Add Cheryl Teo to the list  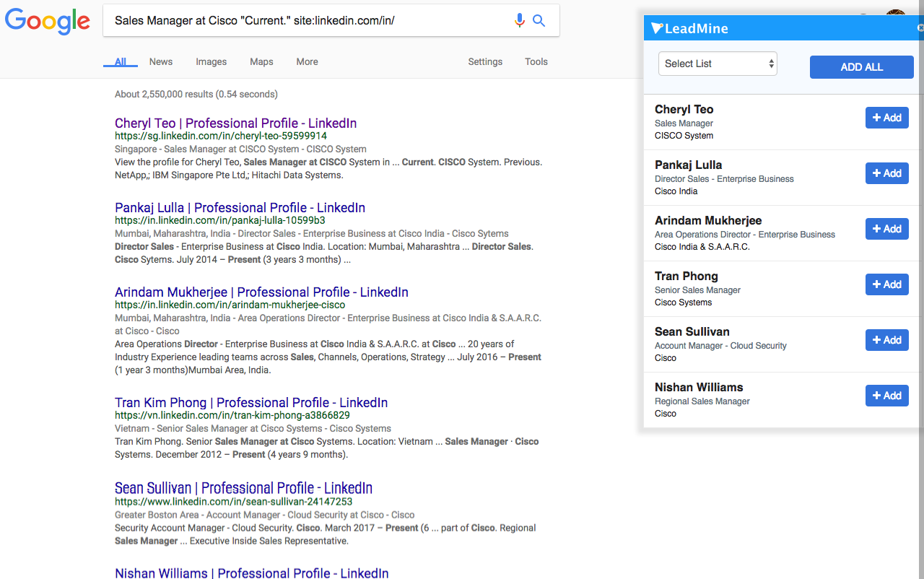[886, 118]
